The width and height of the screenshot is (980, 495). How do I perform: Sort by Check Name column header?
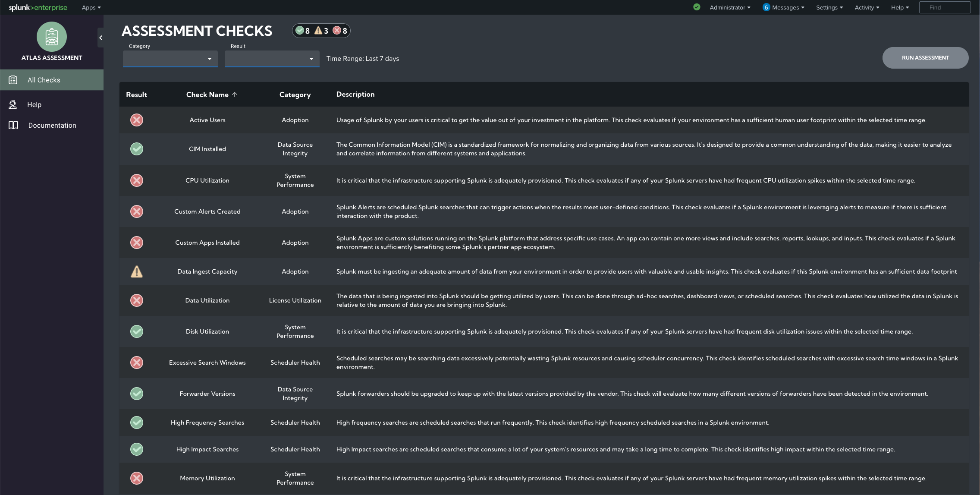coord(211,94)
